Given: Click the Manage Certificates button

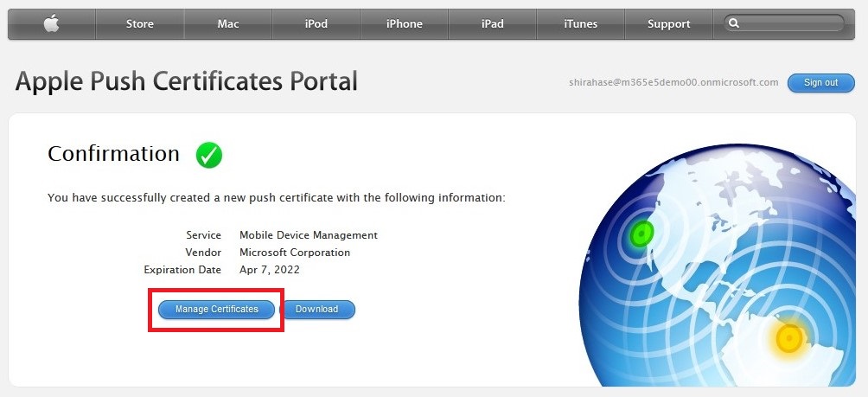Looking at the screenshot, I should pyautogui.click(x=216, y=309).
